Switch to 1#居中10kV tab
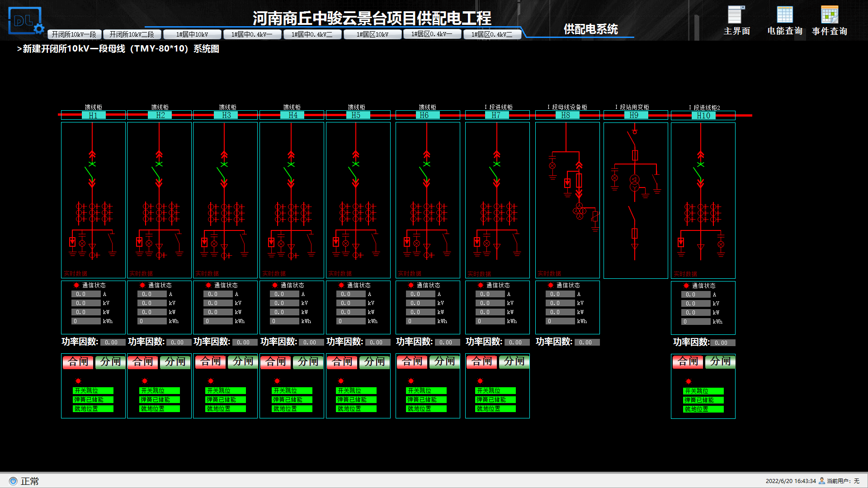 192,34
